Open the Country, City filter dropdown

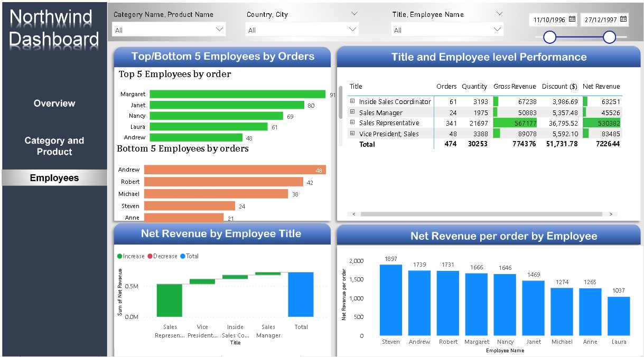click(353, 30)
